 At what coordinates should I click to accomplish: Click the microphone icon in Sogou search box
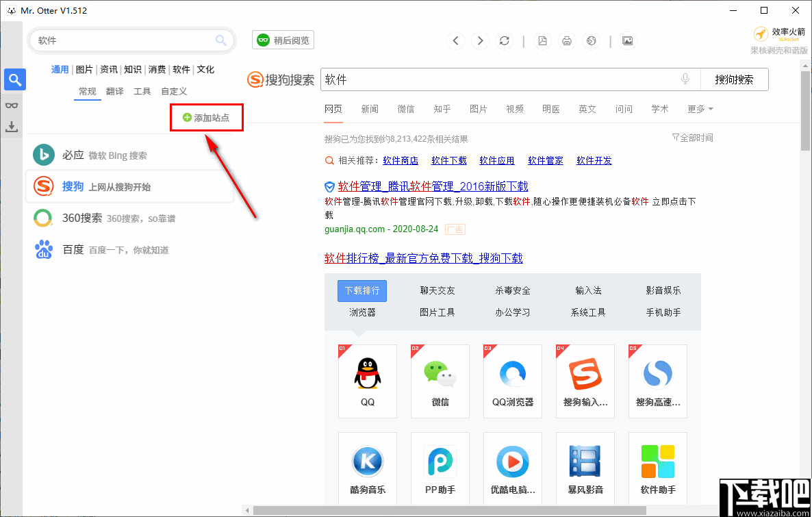point(685,79)
